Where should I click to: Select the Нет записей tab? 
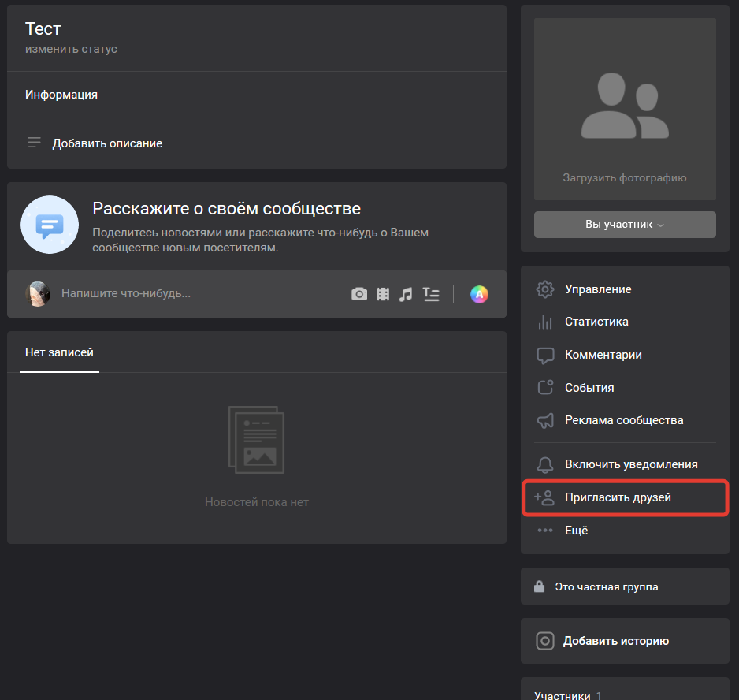59,352
